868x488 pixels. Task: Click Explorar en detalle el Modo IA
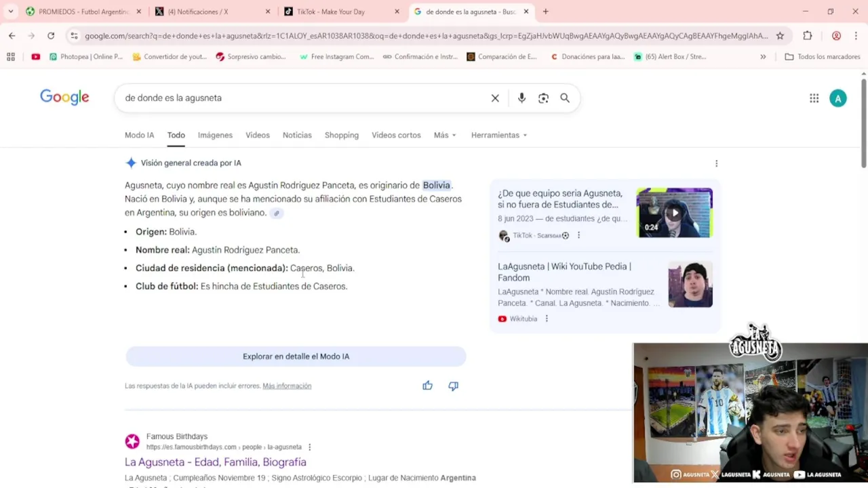(296, 357)
